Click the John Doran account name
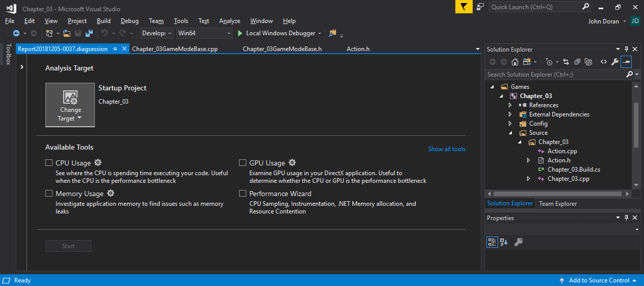644x286 pixels. (x=604, y=21)
